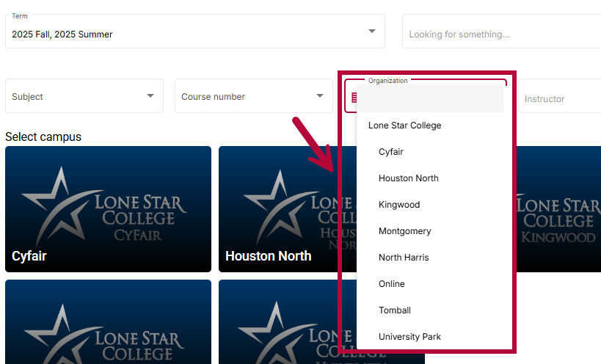Click the Course number dropdown arrow
Viewport: 601px width, 364px height.
320,96
